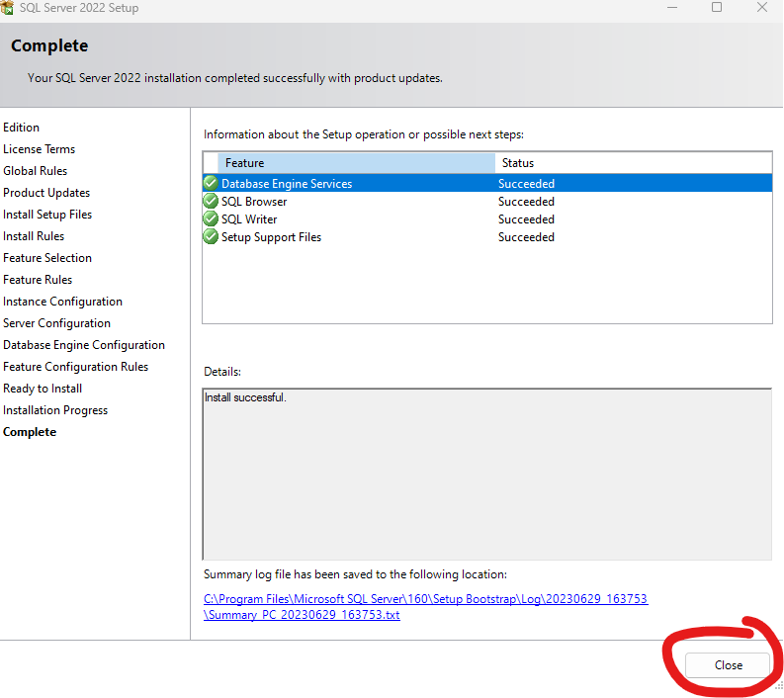Image resolution: width=784 pixels, height=698 pixels.
Task: Select the Setup Support Files row
Action: coord(487,237)
